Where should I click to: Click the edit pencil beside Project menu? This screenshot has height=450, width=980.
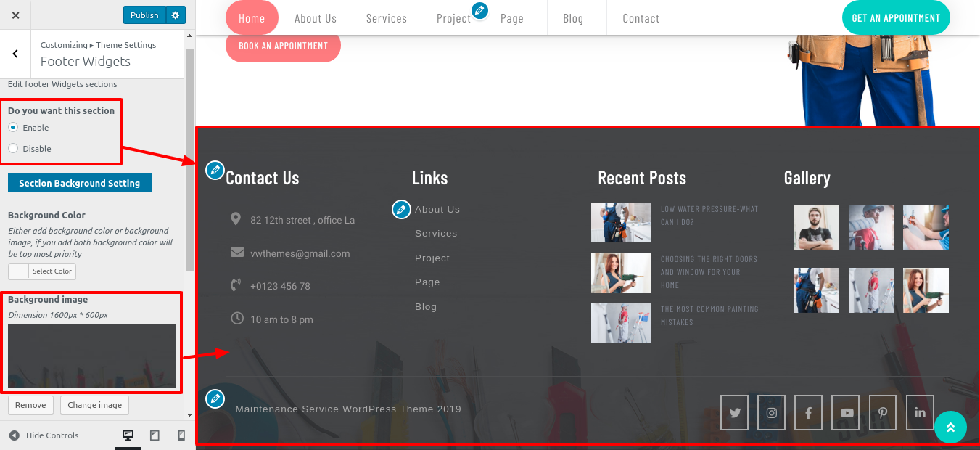pos(479,10)
